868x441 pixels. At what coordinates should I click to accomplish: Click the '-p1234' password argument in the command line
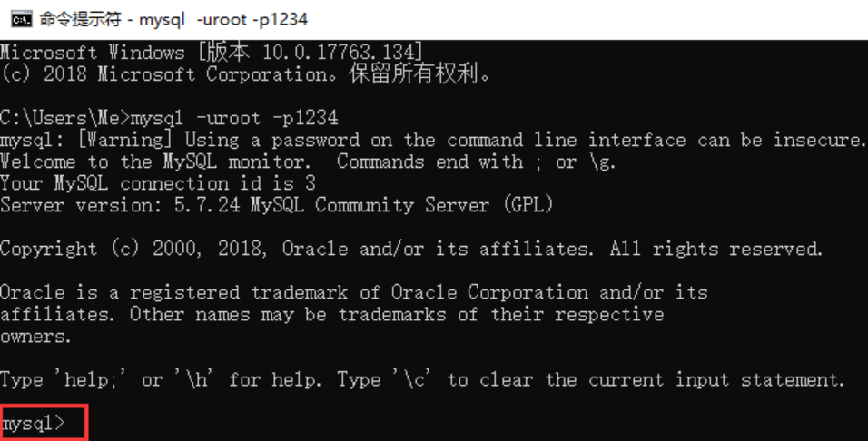pyautogui.click(x=305, y=118)
